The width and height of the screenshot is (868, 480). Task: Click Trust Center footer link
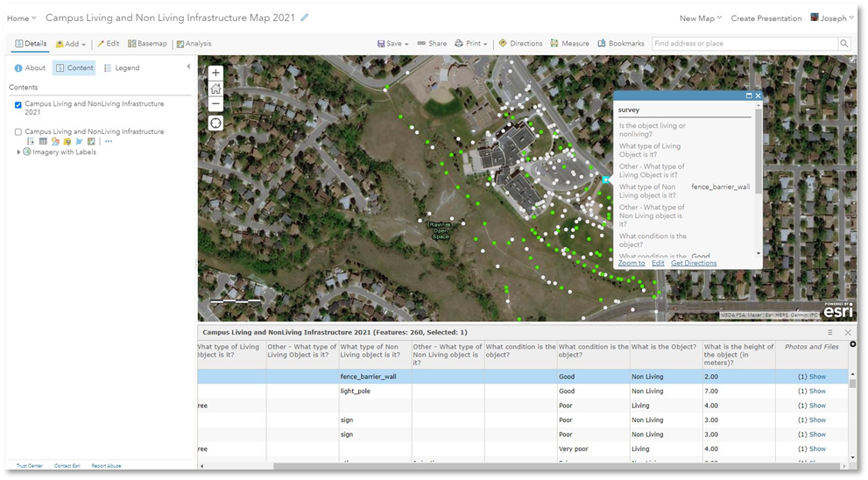click(x=29, y=466)
